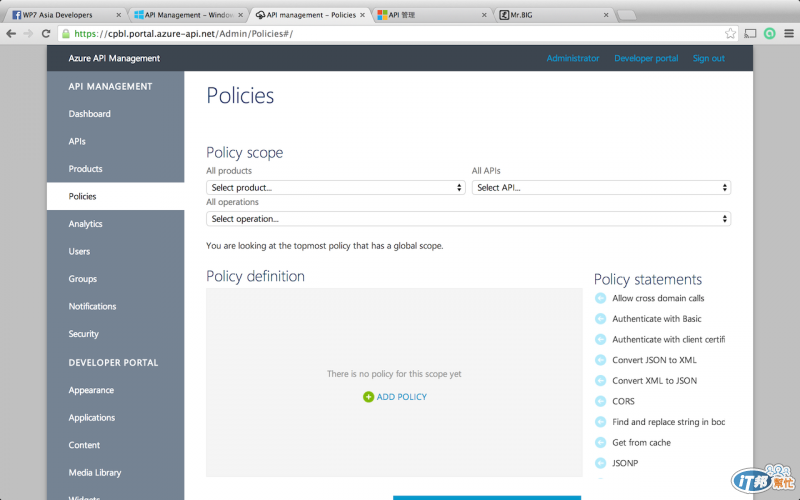Click arrow icon beside Find and replace string
This screenshot has width=800, height=500.
pyautogui.click(x=601, y=422)
